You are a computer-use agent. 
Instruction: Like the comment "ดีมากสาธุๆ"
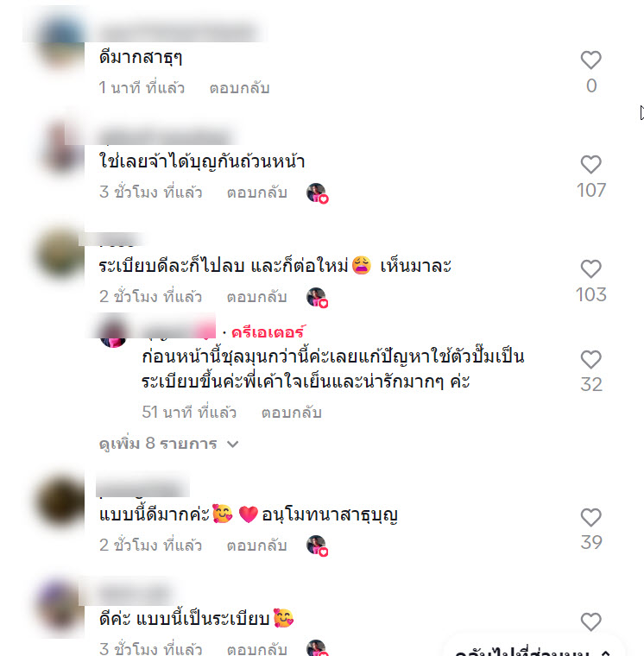590,60
